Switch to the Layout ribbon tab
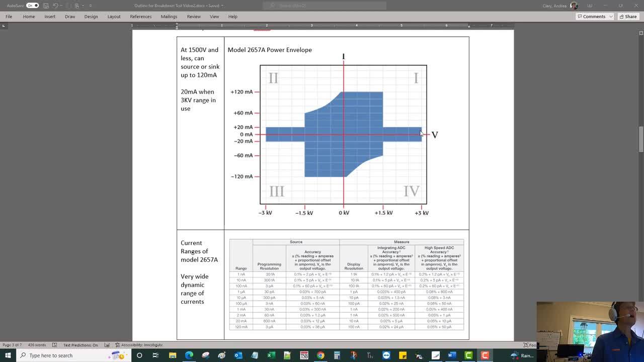This screenshot has width=644, height=362. tap(114, 17)
